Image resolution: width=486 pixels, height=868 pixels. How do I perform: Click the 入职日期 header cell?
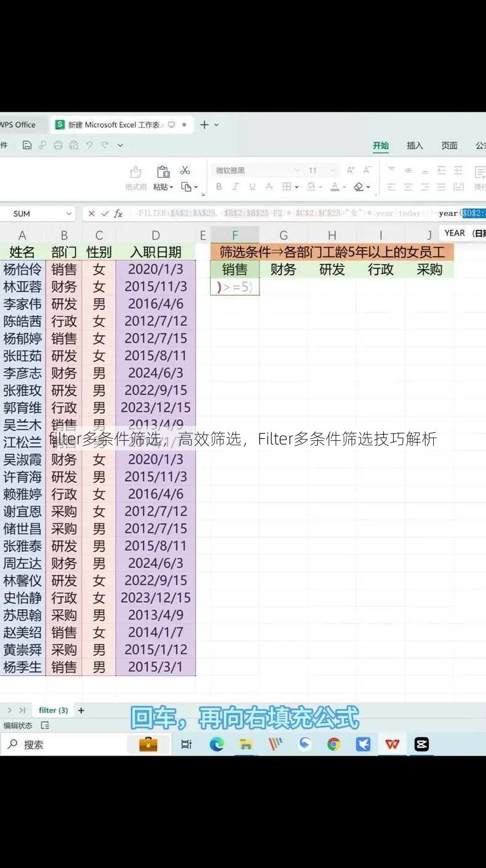point(156,252)
